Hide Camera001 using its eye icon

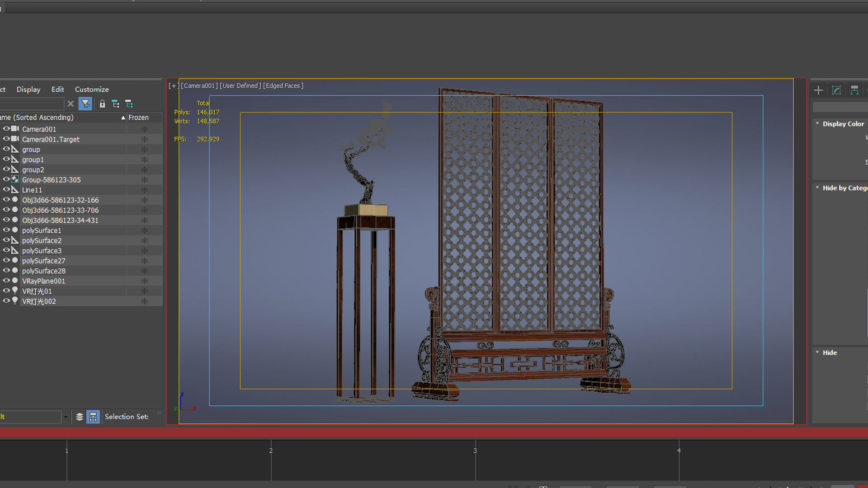[6, 129]
